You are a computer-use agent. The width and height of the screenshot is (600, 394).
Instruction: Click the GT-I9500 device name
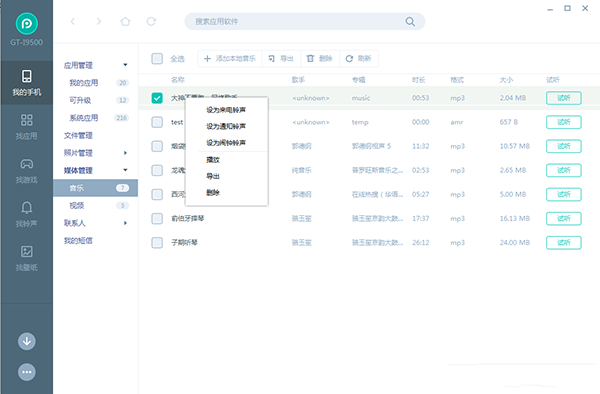(27, 42)
